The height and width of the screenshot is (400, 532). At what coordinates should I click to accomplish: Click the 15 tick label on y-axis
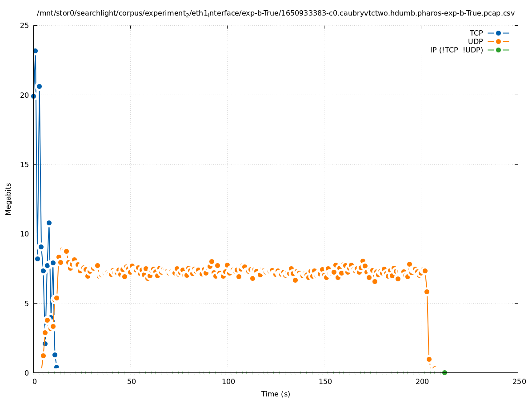pyautogui.click(x=25, y=164)
